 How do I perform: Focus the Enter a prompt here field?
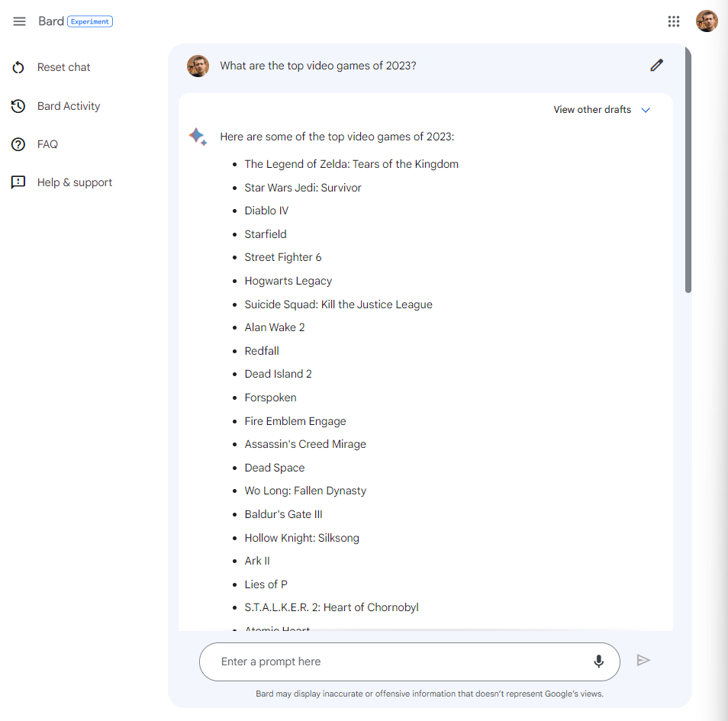[x=397, y=661]
